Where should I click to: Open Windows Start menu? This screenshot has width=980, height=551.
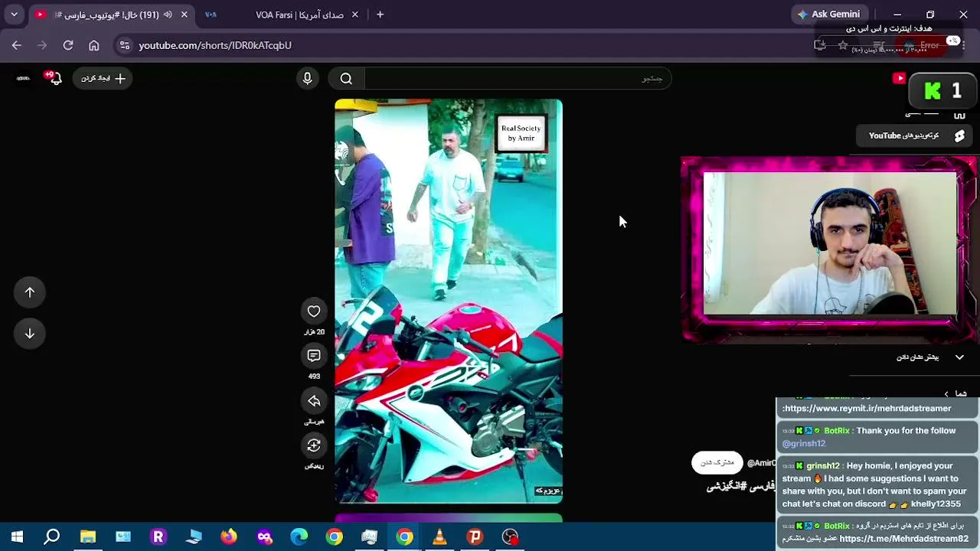(17, 537)
